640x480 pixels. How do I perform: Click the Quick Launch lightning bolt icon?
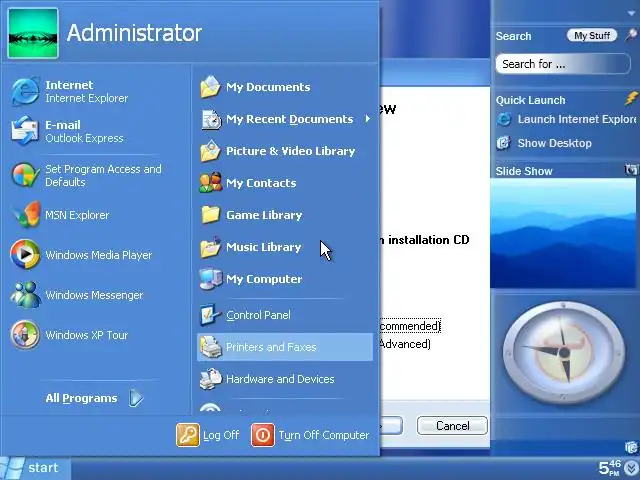(x=631, y=98)
